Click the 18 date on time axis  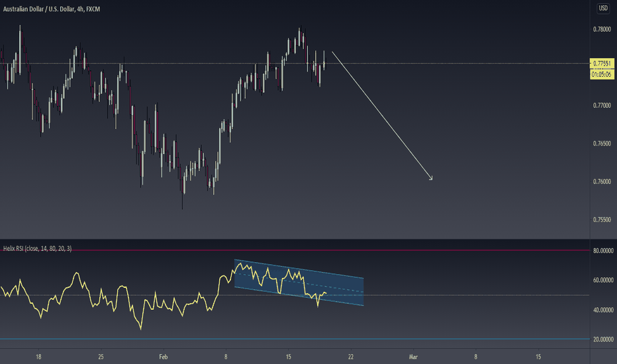pyautogui.click(x=38, y=357)
